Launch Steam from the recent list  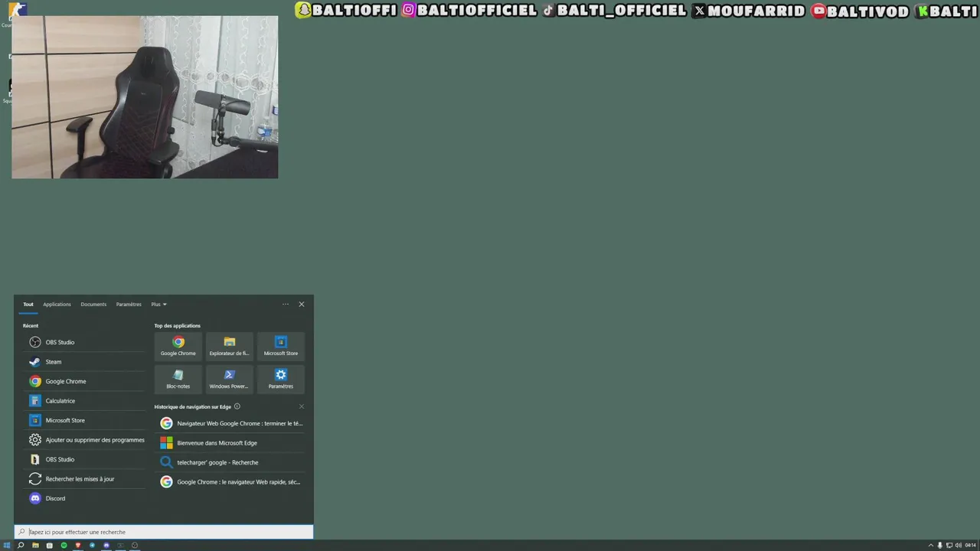(84, 362)
